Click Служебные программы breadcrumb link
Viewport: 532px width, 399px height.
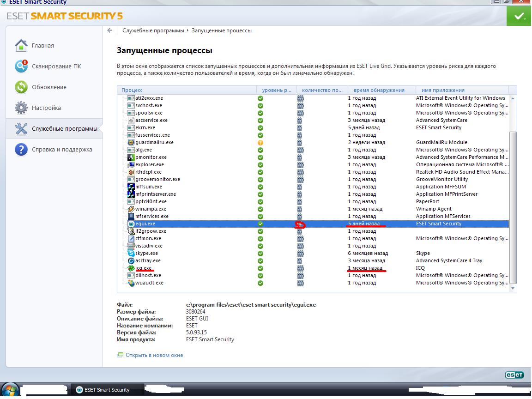click(x=153, y=30)
